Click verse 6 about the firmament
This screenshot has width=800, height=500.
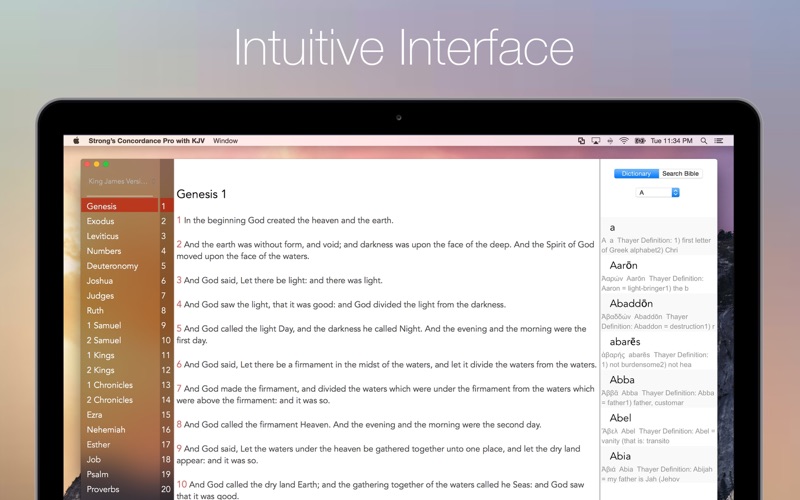click(x=387, y=364)
